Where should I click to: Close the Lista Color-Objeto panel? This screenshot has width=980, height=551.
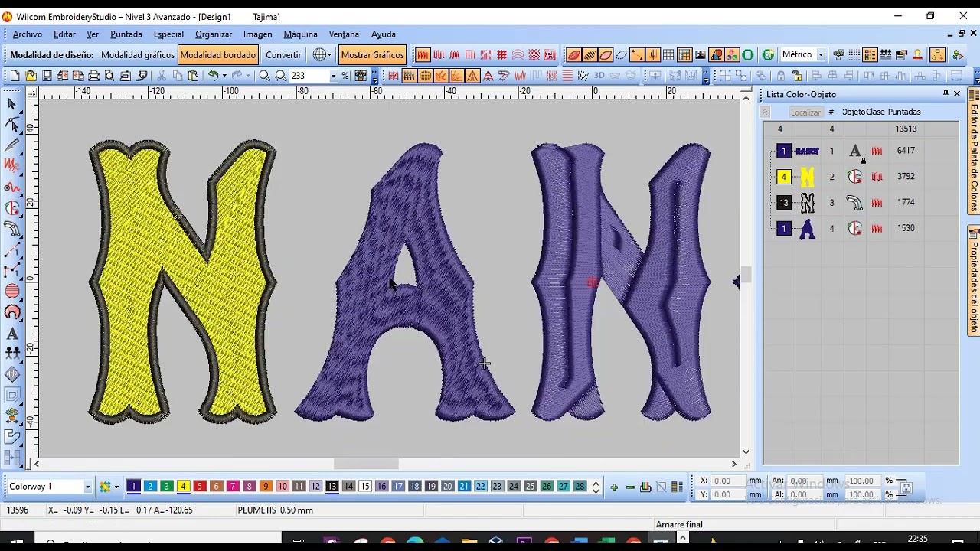point(957,94)
